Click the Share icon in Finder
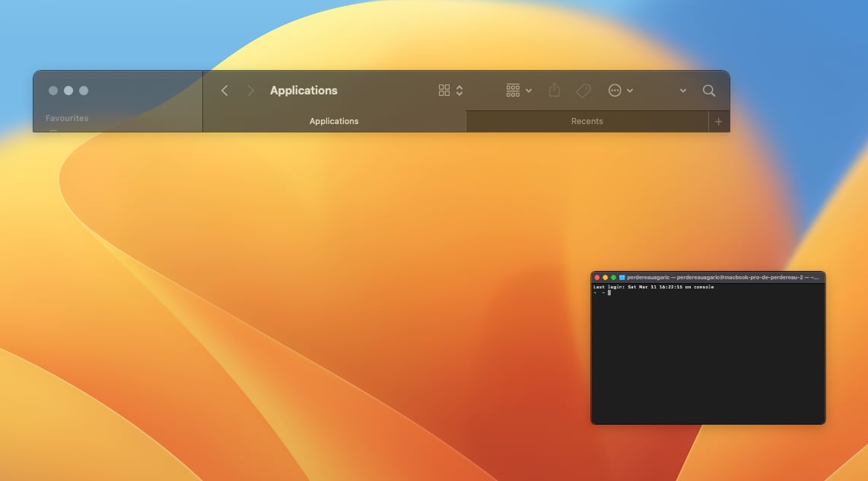This screenshot has height=481, width=868. [554, 90]
